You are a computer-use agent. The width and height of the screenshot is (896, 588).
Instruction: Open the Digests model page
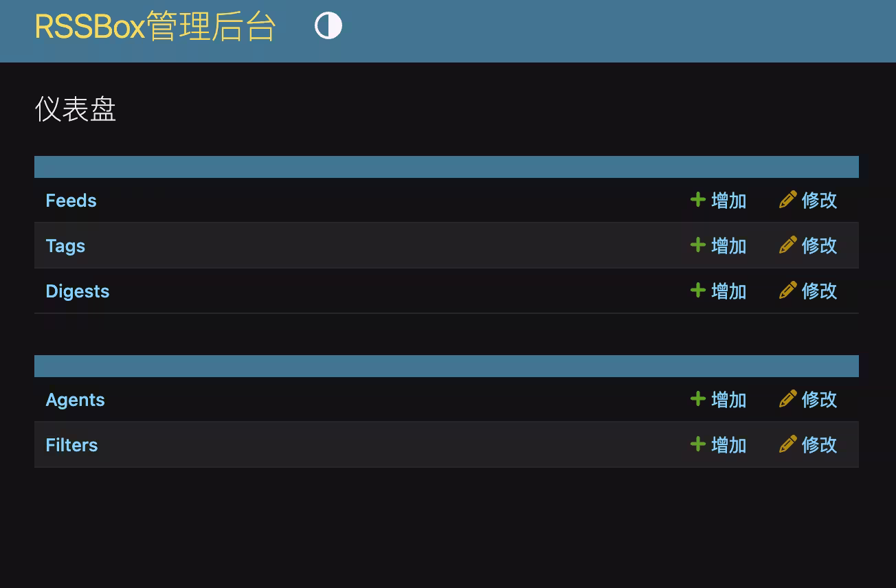(x=77, y=291)
